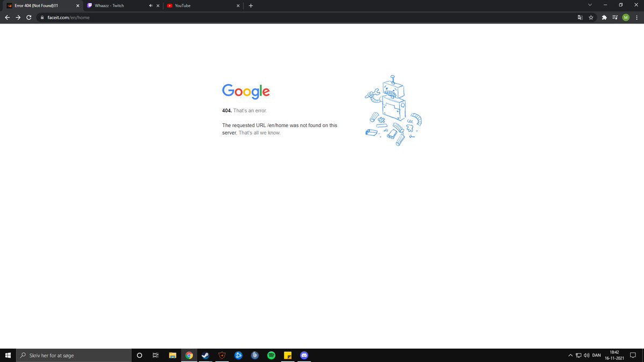Open the network status tray icon
Image resolution: width=644 pixels, height=362 pixels.
coord(579,355)
